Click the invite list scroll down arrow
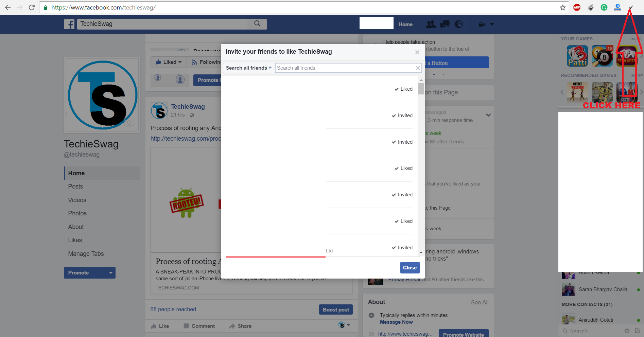This screenshot has width=644, height=337. 421,252
